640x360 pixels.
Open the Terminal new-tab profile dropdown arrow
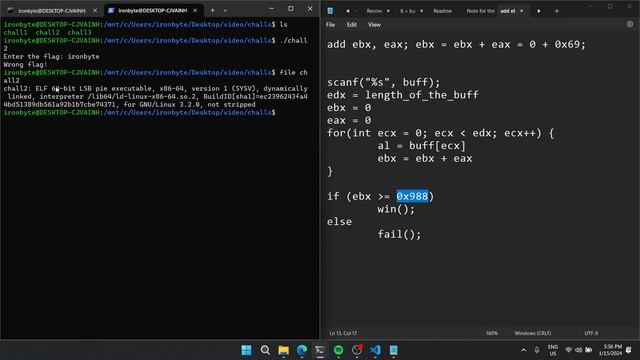225,10
